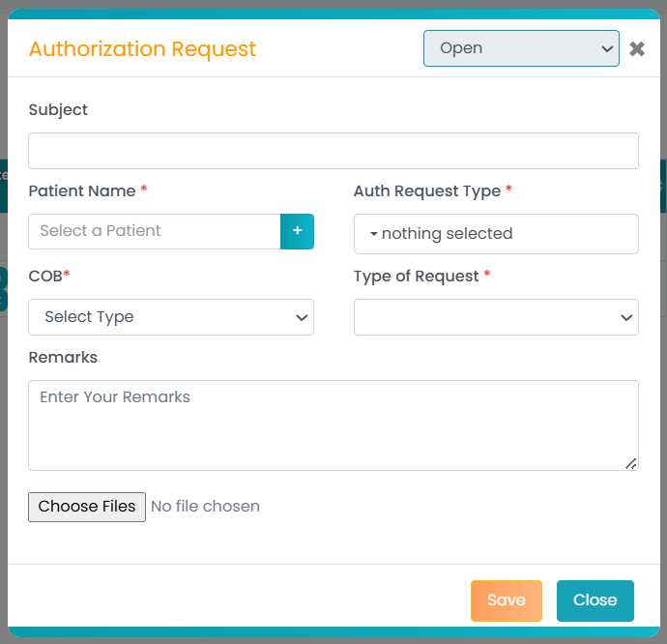Click the Patient Name label
667x644 pixels.
pos(82,191)
